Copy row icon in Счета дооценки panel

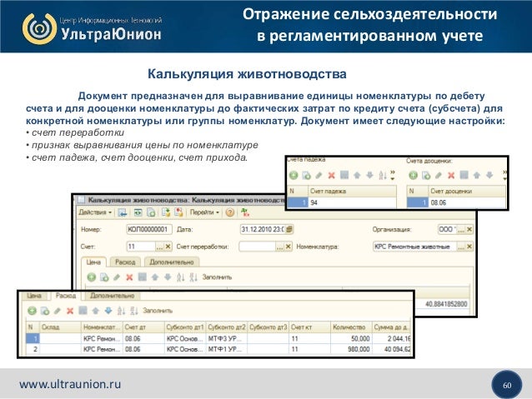tap(426, 175)
